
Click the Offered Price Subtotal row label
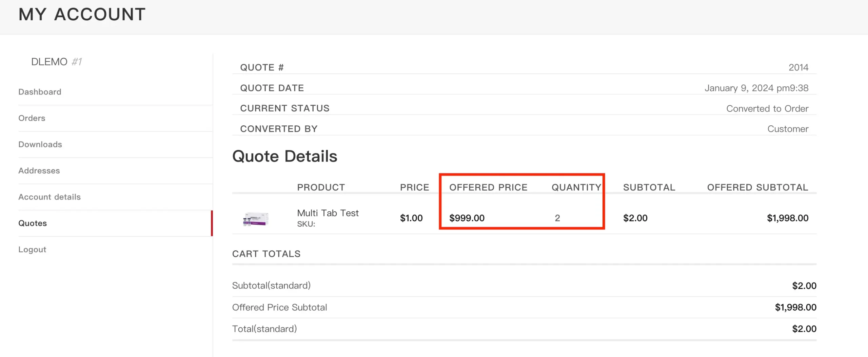tap(279, 307)
